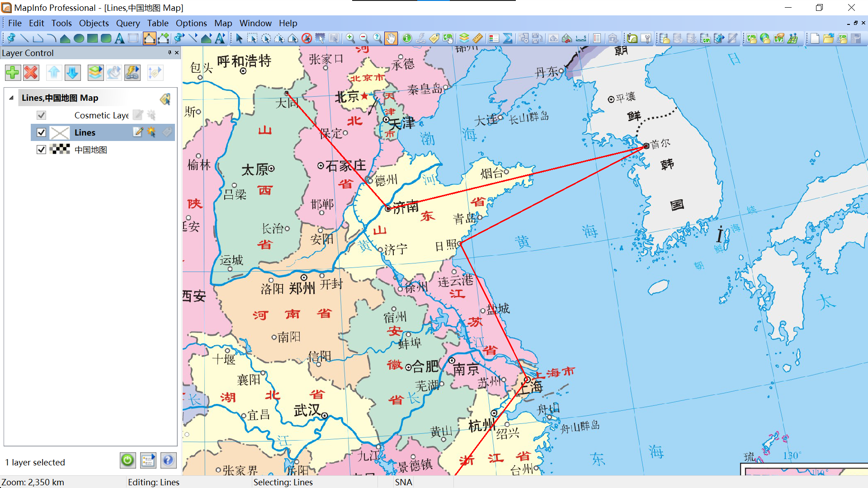The height and width of the screenshot is (488, 868).
Task: Open the Objects menu
Action: pos(94,23)
